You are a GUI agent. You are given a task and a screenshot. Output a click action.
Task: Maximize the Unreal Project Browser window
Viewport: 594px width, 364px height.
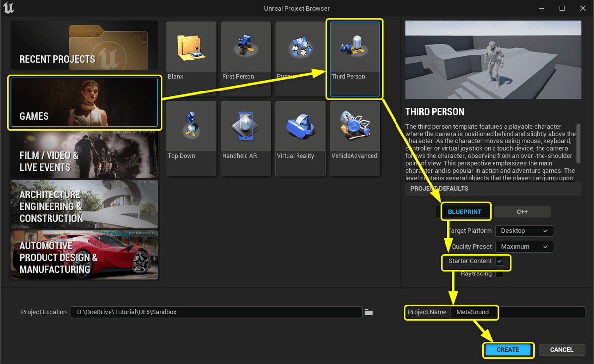[562, 8]
